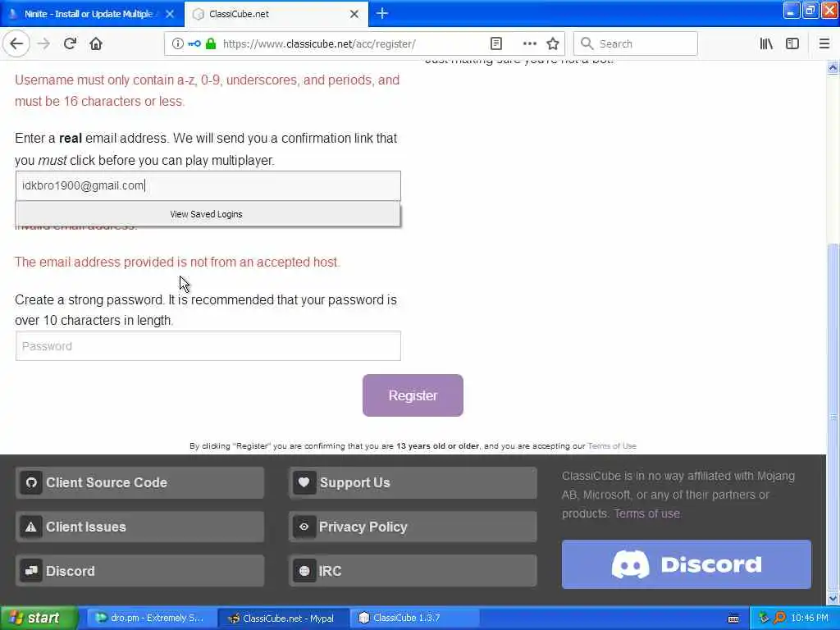Viewport: 840px width, 630px height.
Task: Click the vertical scrollbar thumb
Action: (x=833, y=416)
